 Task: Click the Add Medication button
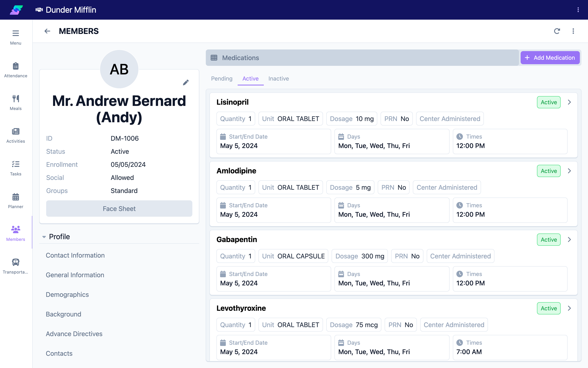(x=550, y=58)
